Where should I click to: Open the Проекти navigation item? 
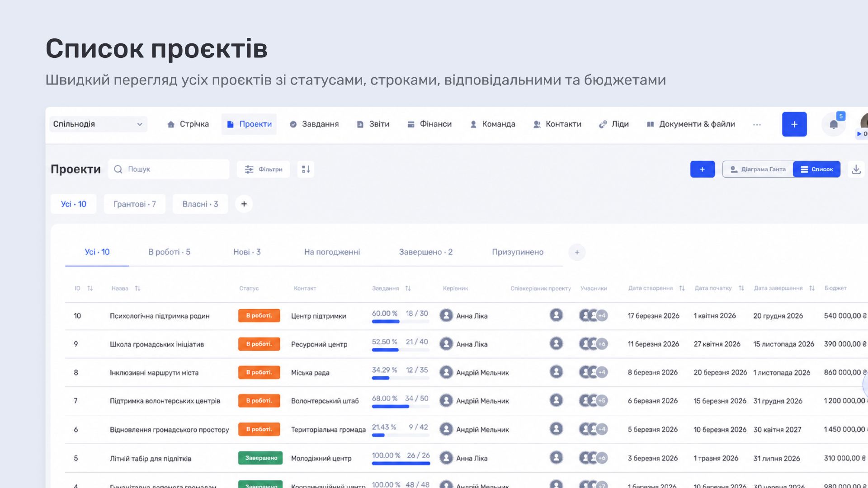pyautogui.click(x=249, y=124)
